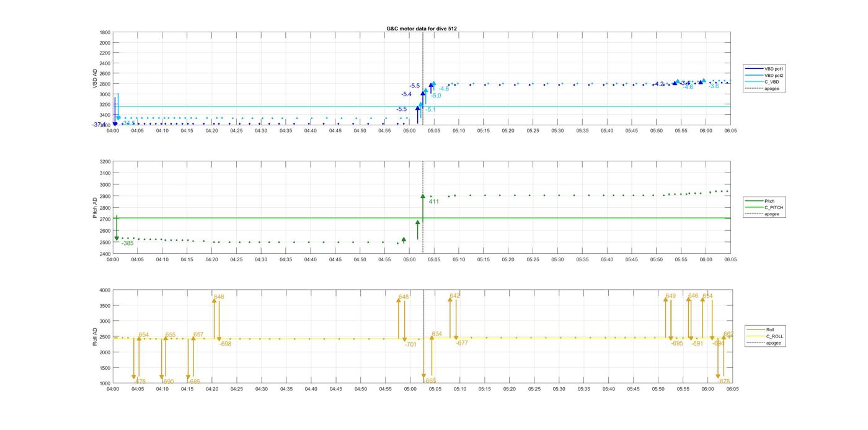This screenshot has width=868, height=430.
Task: Click the '04:30' time tick under VBD plot
Action: [x=261, y=131]
